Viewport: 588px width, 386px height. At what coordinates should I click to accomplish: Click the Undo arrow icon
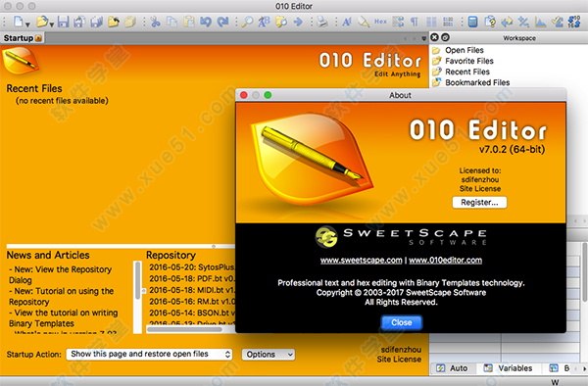[206, 22]
